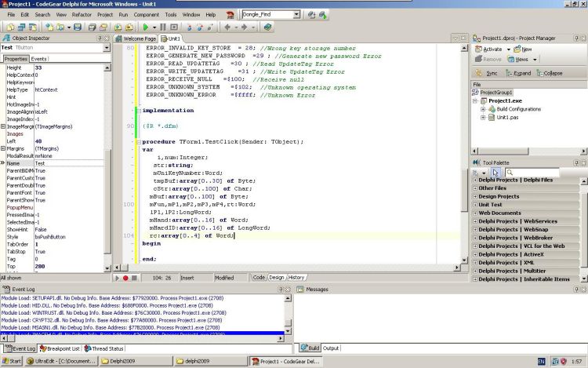The width and height of the screenshot is (588, 368).
Task: Switch to the History tab below editor
Action: tap(296, 278)
